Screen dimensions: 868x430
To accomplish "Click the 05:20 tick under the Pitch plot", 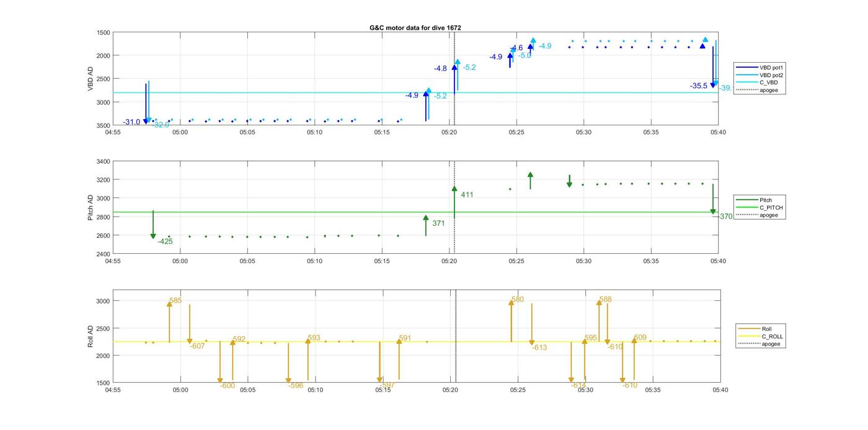I will click(x=449, y=261).
